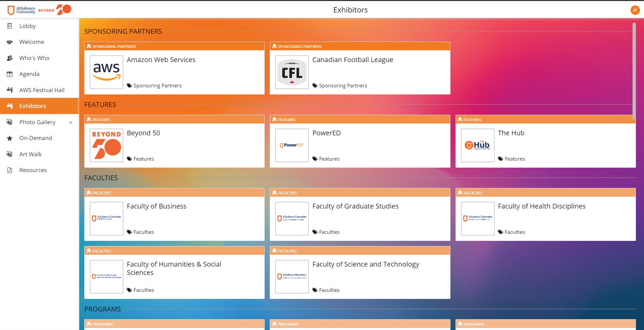The width and height of the screenshot is (644, 330).
Task: Select the Exhibitors menu item
Action: [33, 106]
